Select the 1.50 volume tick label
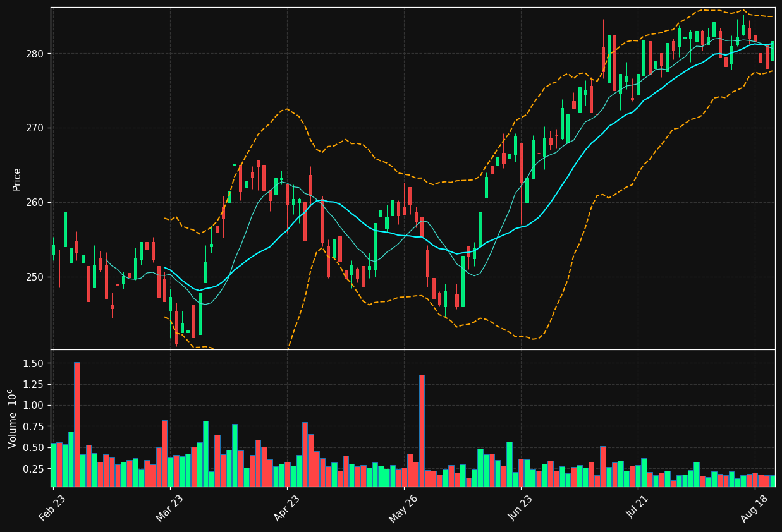The width and height of the screenshot is (782, 532). pos(33,363)
